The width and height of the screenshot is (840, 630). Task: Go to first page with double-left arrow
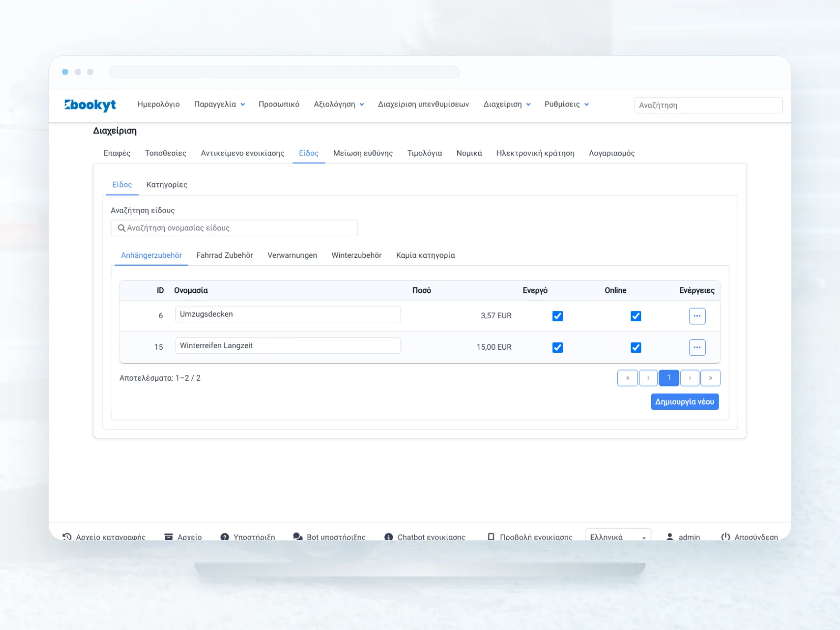click(627, 378)
